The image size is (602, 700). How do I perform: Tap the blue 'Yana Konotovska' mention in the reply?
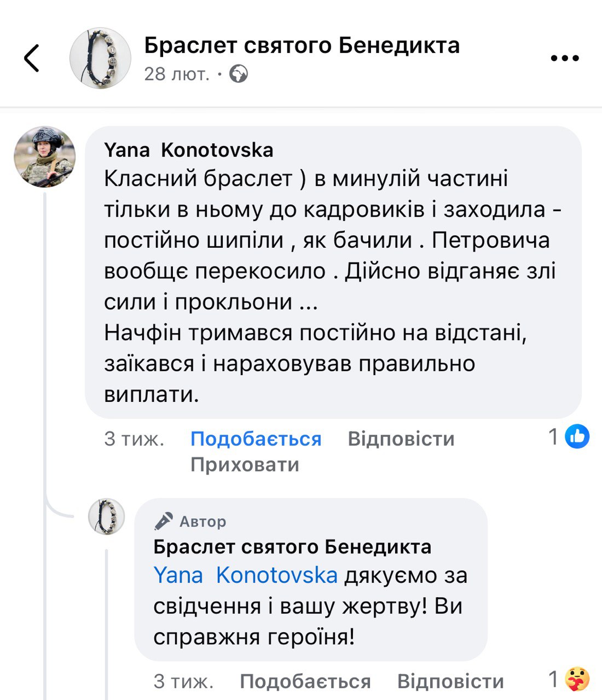(245, 575)
